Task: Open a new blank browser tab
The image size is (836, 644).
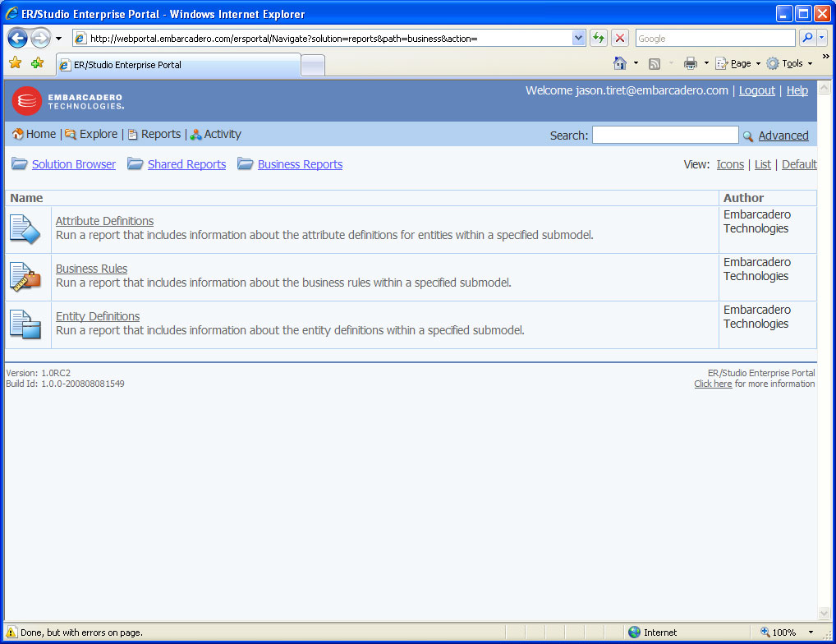Action: (x=313, y=66)
